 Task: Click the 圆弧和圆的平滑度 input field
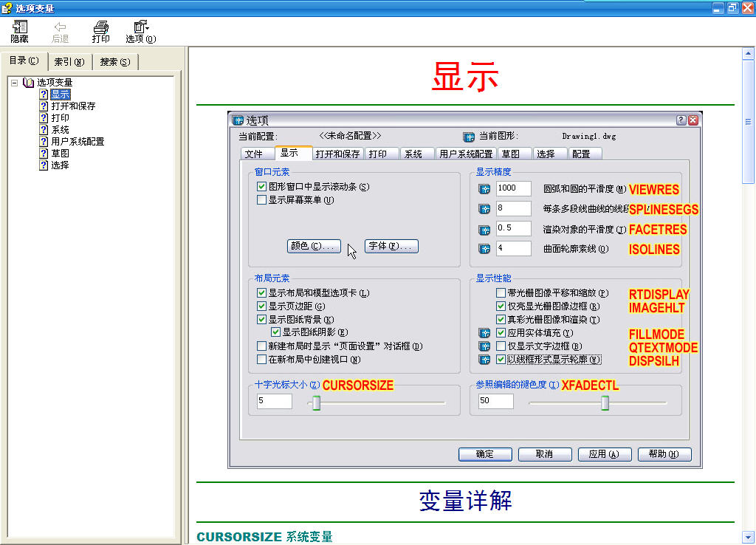tap(514, 188)
